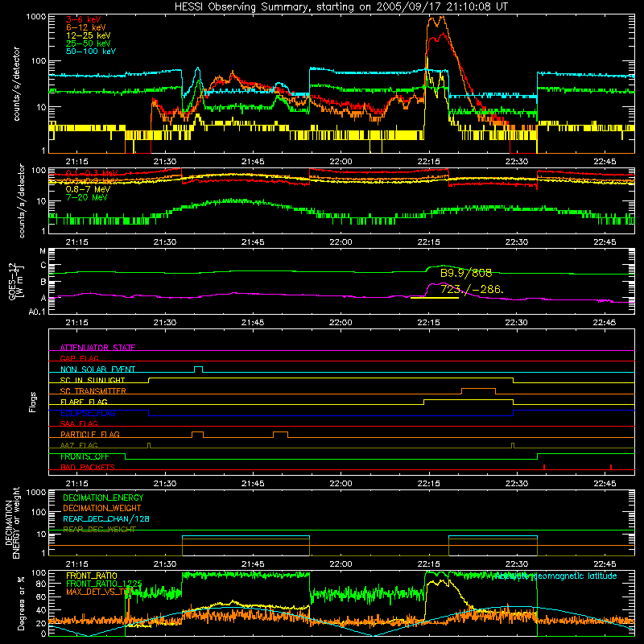Click the Flags panel axis title
This screenshot has width=644, height=644.
[x=33, y=402]
